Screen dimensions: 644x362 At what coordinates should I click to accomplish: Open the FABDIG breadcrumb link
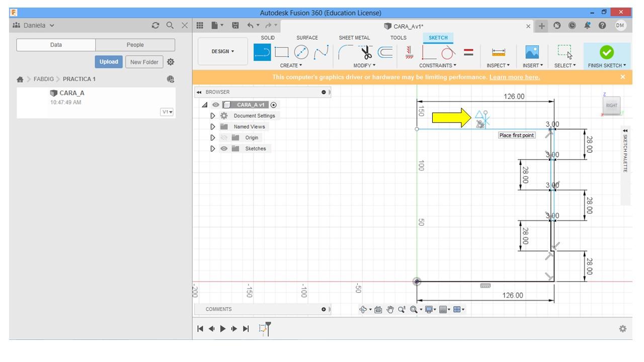[44, 79]
